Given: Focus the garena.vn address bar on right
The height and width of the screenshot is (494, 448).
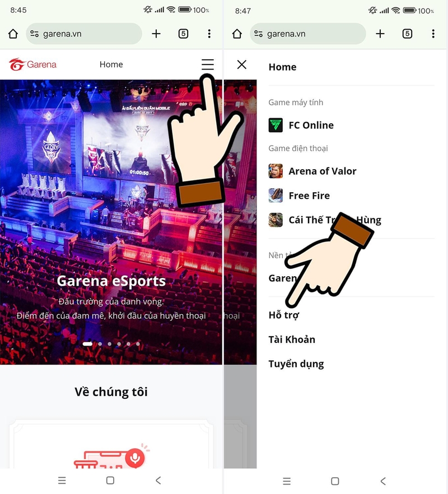Looking at the screenshot, I should pos(308,34).
